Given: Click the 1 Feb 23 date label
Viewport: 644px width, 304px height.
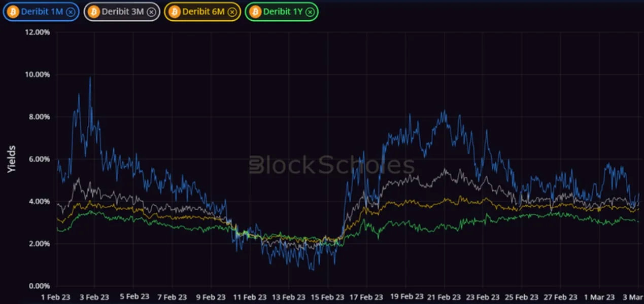Looking at the screenshot, I should click(x=56, y=297).
